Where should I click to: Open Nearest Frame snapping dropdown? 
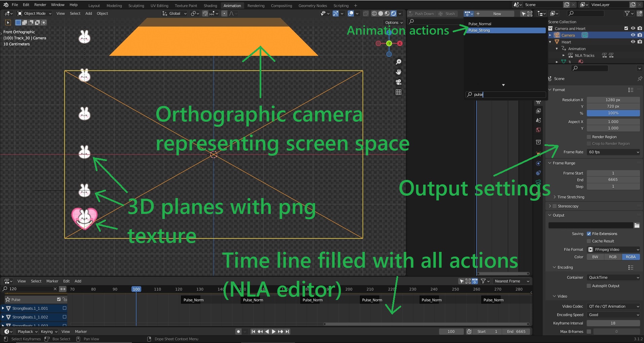click(x=512, y=281)
